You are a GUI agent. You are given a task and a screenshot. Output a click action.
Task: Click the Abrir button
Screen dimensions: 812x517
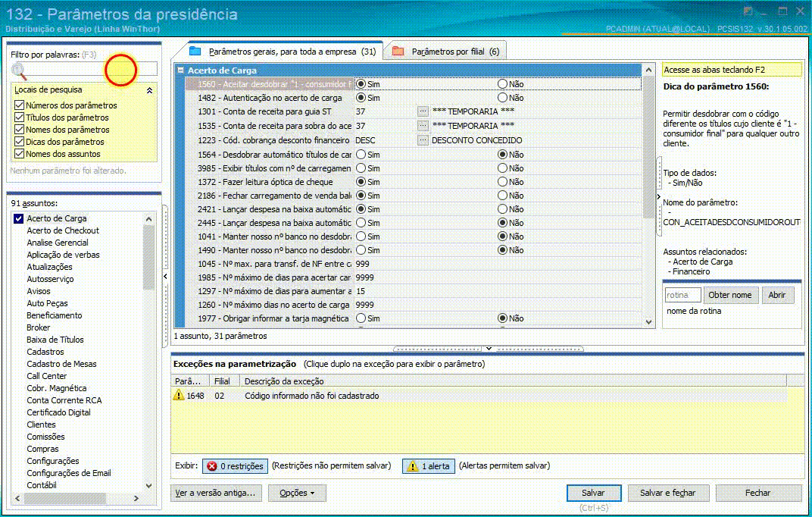777,295
